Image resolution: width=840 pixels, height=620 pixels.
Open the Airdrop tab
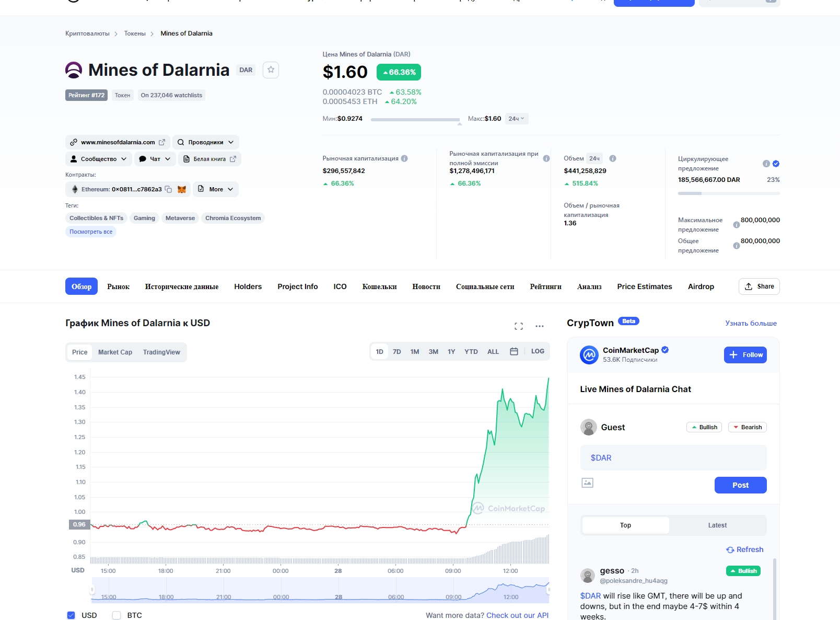point(701,286)
